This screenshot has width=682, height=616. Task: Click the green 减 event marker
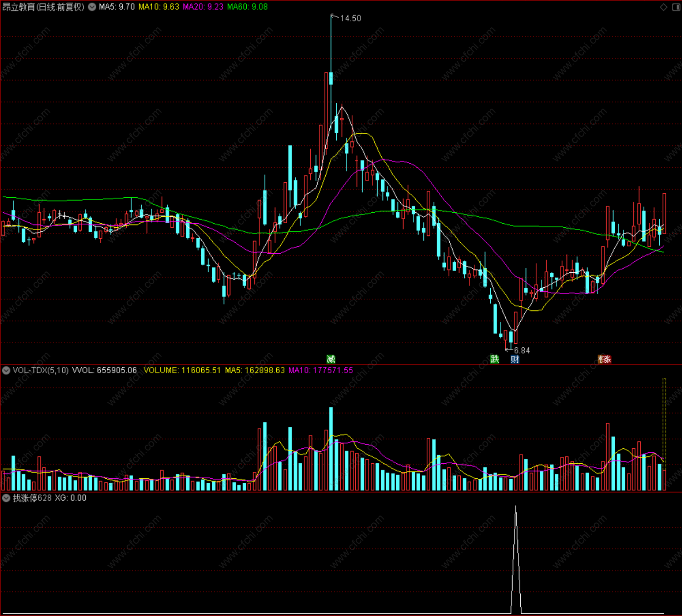(331, 359)
